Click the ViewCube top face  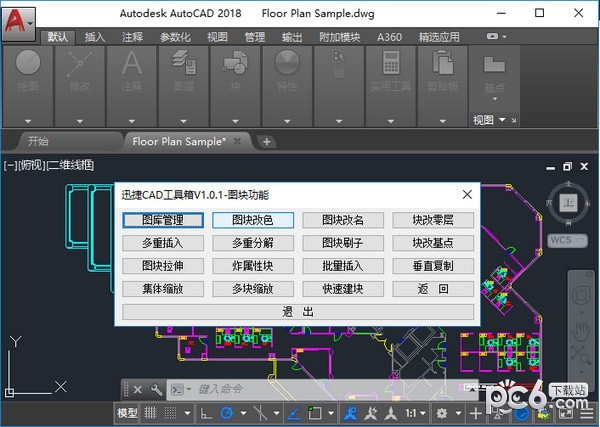point(569,203)
